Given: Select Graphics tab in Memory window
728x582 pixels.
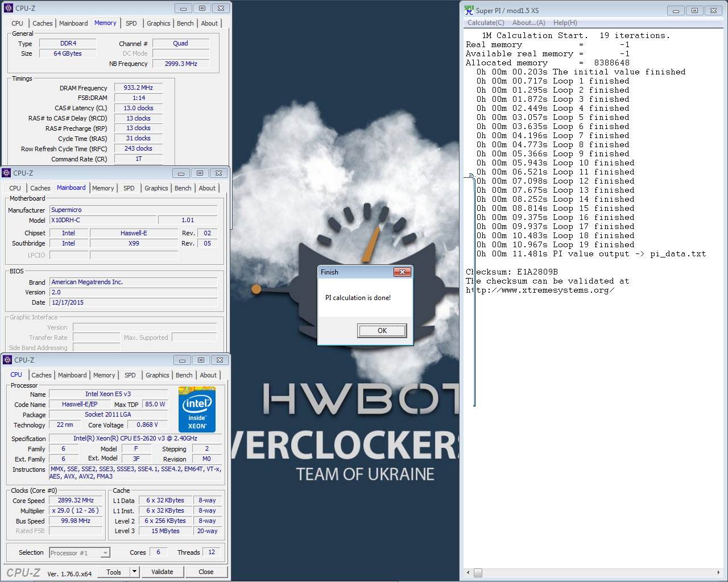Looking at the screenshot, I should tap(159, 23).
